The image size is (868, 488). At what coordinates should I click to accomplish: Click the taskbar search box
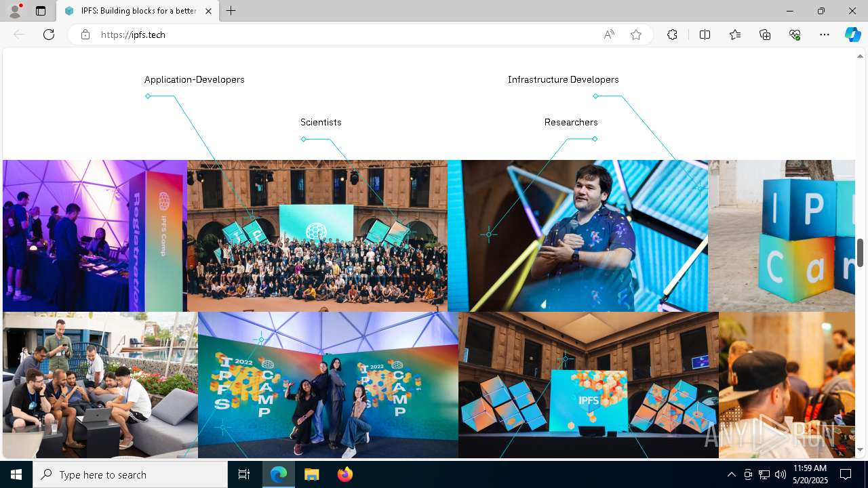[x=130, y=474]
